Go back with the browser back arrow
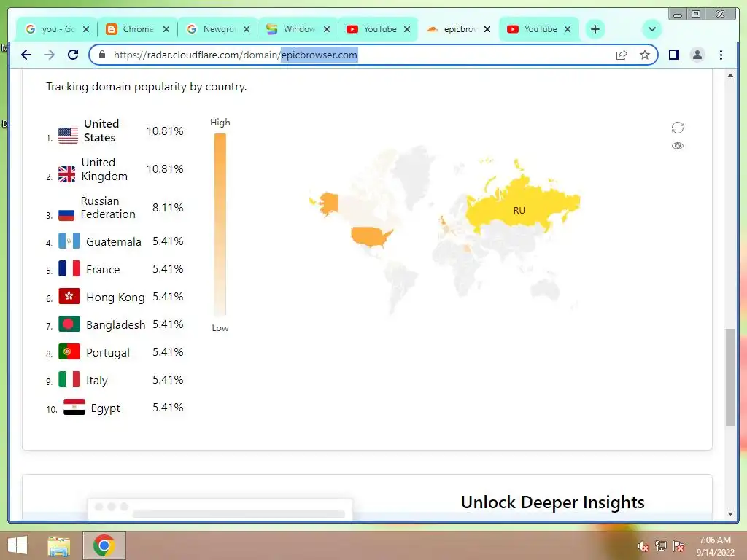This screenshot has width=747, height=560. coord(26,55)
